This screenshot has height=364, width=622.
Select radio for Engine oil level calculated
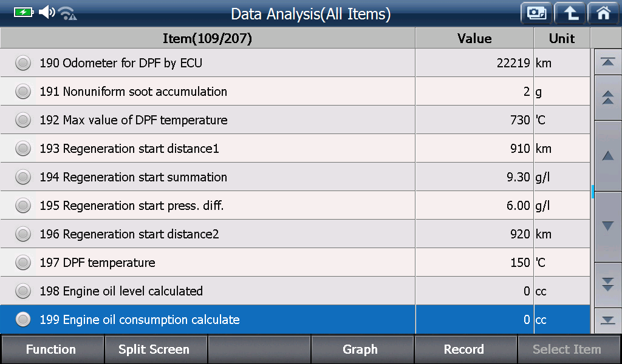[23, 291]
